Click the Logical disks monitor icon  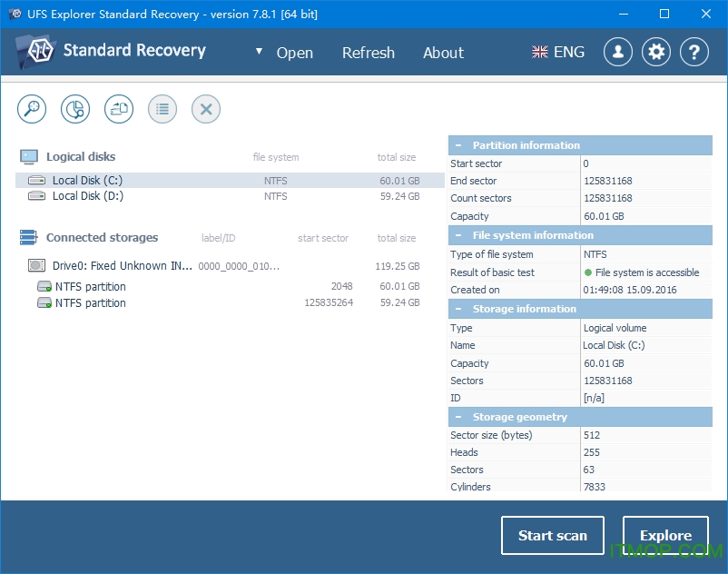coord(29,157)
